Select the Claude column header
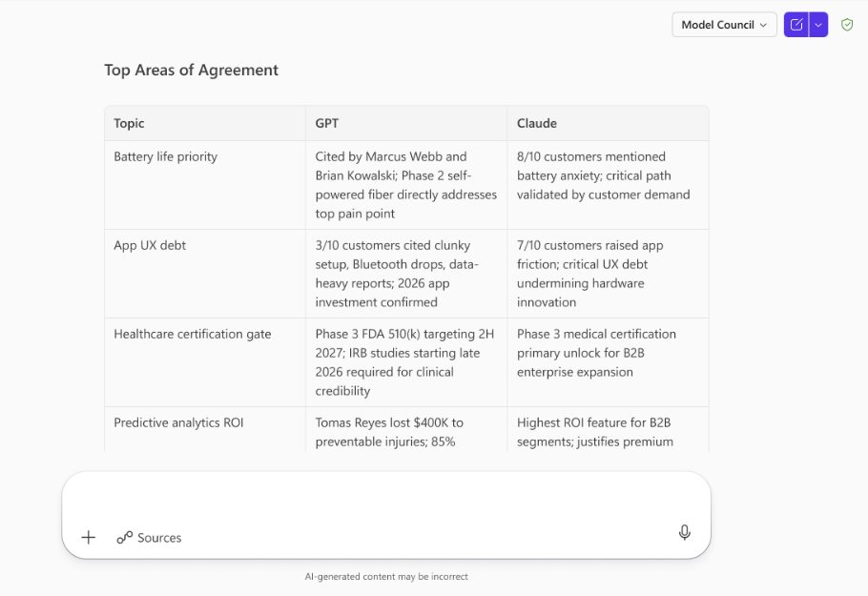This screenshot has width=868, height=596. click(537, 123)
